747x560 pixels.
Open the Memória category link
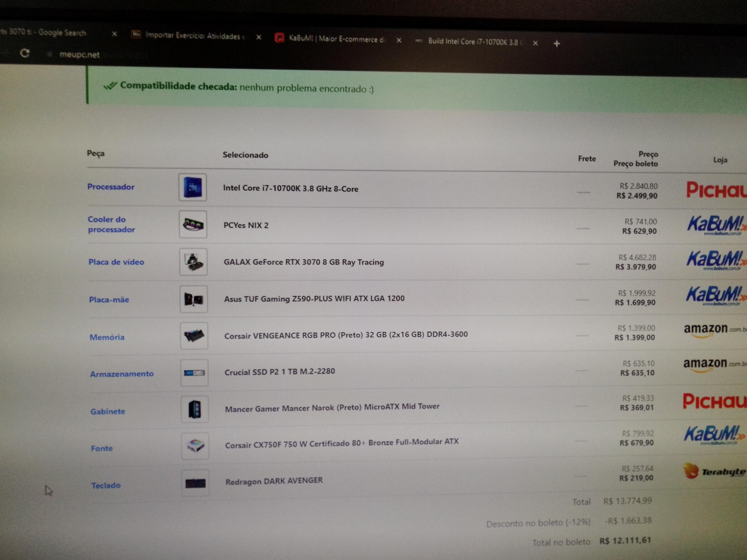pos(107,337)
